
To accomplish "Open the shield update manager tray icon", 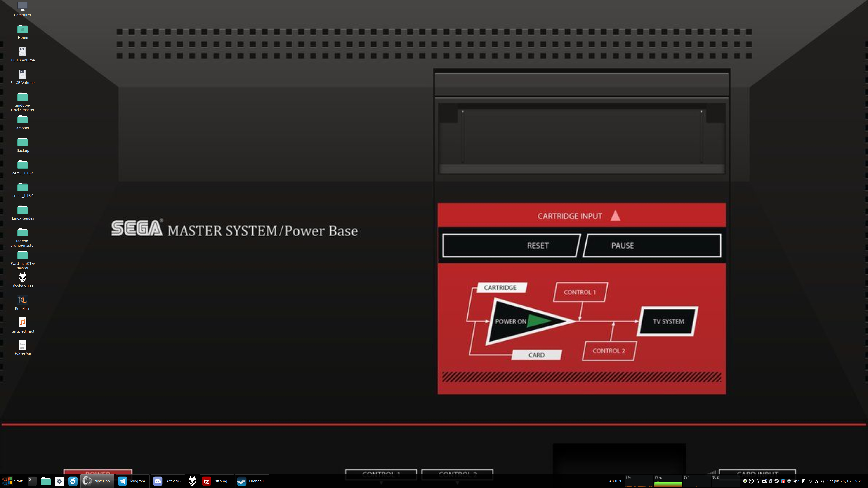I will click(x=745, y=481).
